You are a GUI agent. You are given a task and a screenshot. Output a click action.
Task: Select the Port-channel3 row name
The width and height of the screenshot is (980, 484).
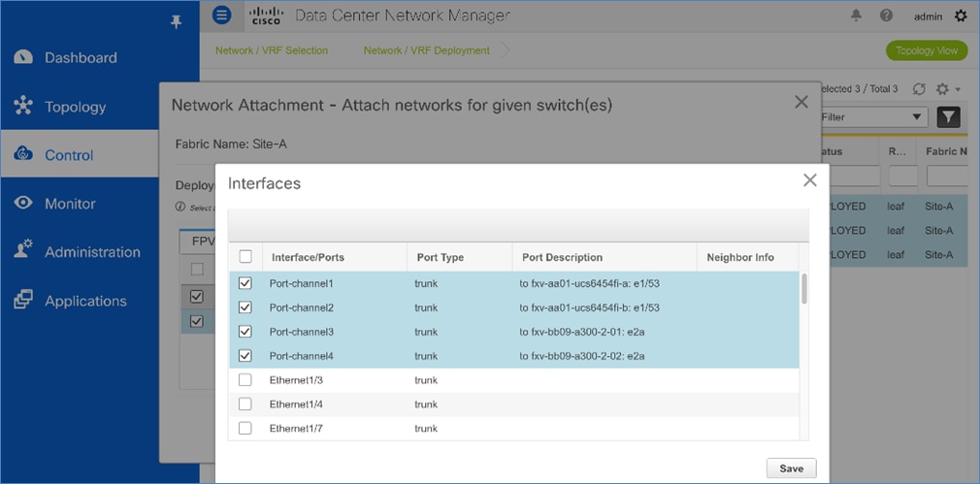coord(301,332)
